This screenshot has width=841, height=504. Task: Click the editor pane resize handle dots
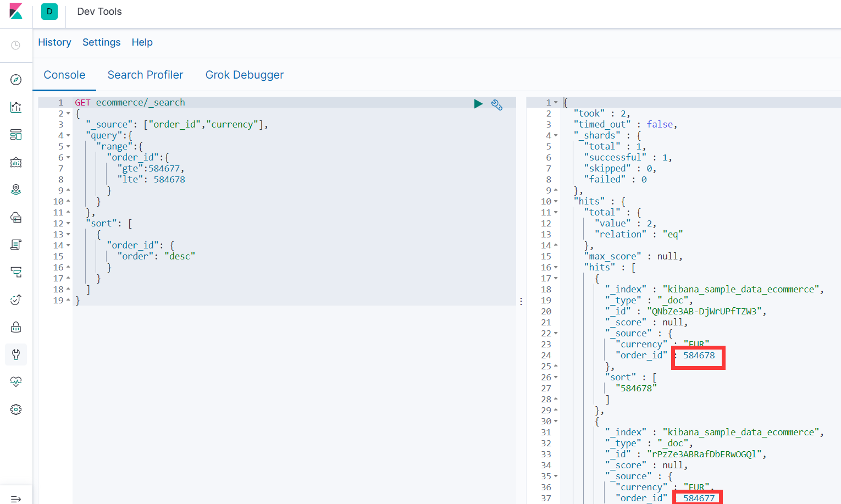pyautogui.click(x=521, y=301)
